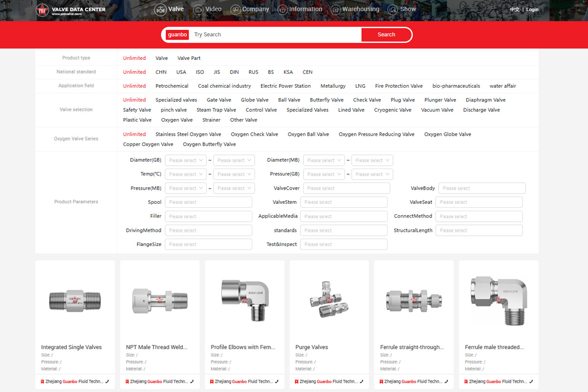The height and width of the screenshot is (392, 588).
Task: Expand the ValveBody select box
Action: [482, 188]
